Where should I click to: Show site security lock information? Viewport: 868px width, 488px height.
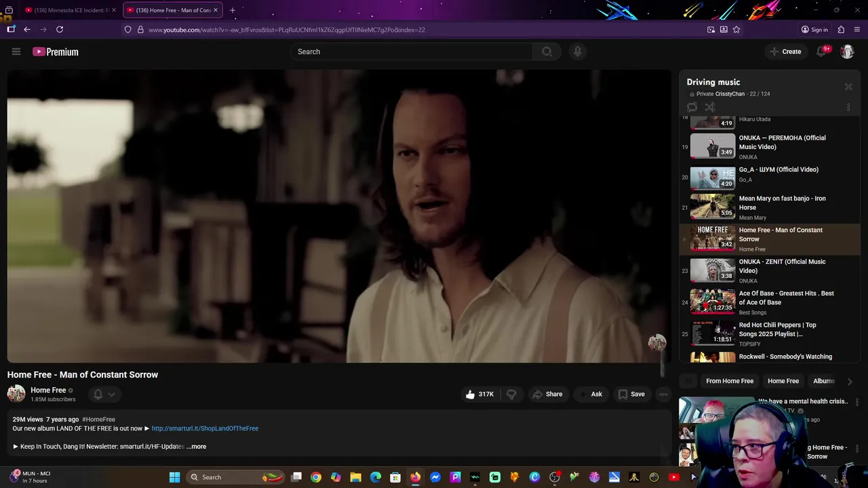pos(140,29)
